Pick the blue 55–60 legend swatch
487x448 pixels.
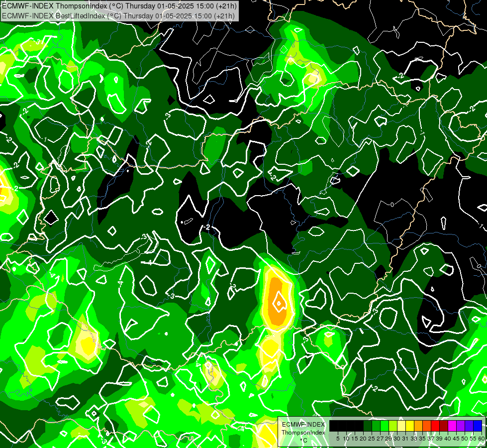tap(478, 426)
